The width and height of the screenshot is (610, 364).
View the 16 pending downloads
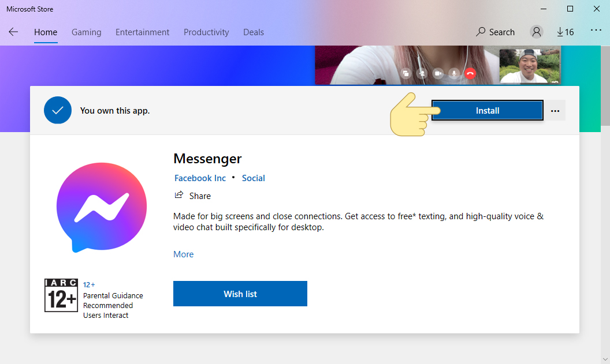coord(566,32)
